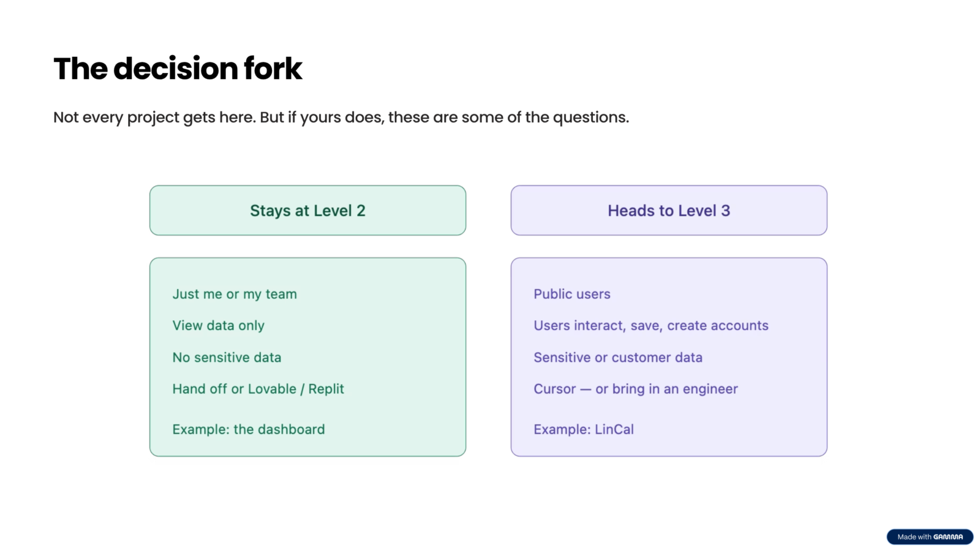Select "Users interact, save, create accounts" line
Screen dimensions: 980x551
[x=650, y=326]
